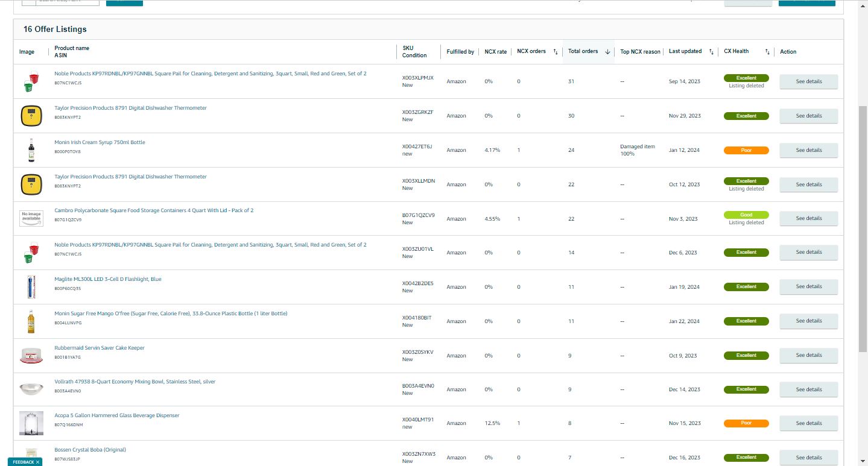Click the pail thumbnail for SKU X003XLPMJX

(31, 81)
